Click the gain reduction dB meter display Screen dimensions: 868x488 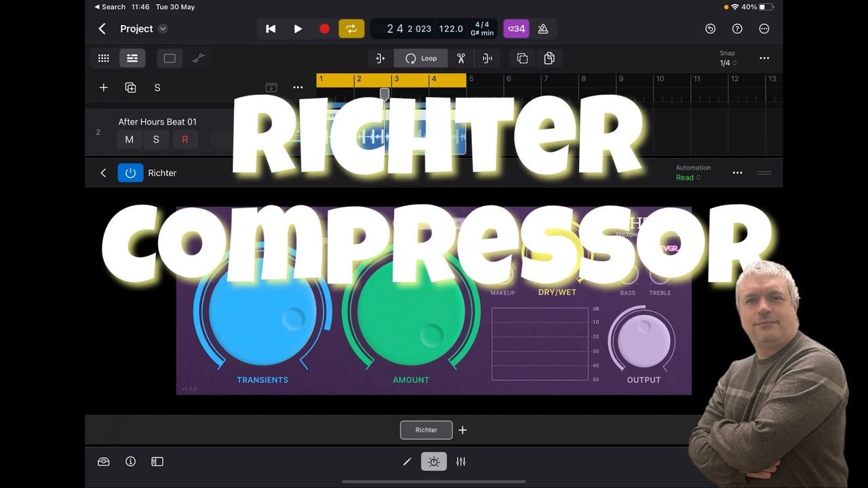540,344
